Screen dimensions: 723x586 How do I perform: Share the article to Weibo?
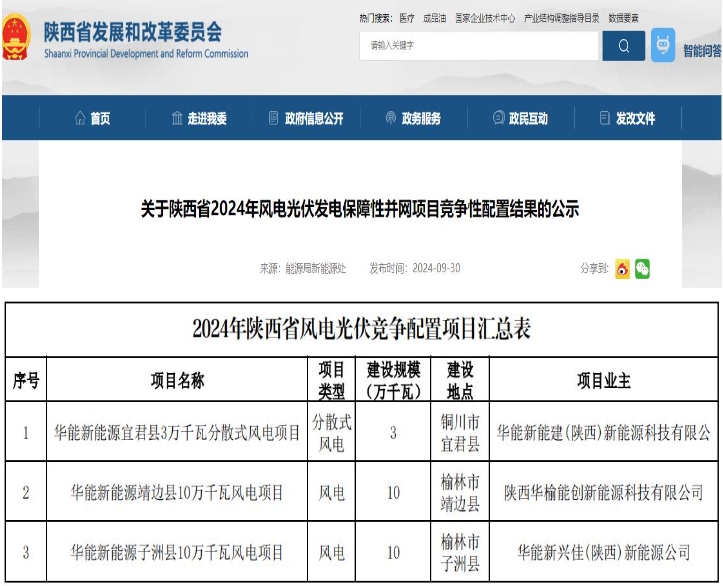point(622,268)
